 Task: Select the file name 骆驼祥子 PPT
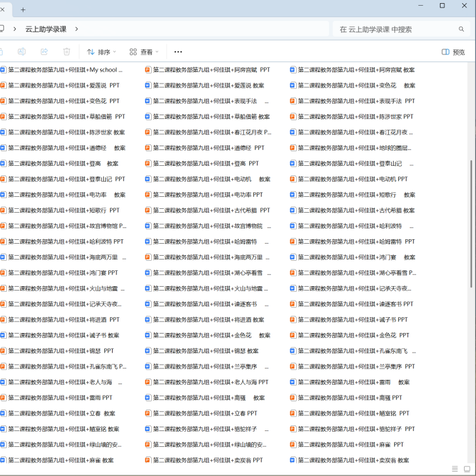coord(356,429)
